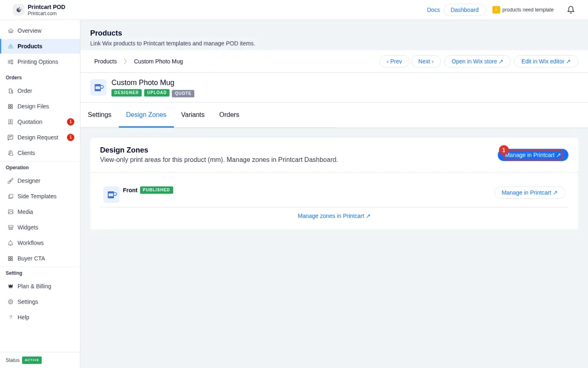The width and height of the screenshot is (588, 368).
Task: Click the Settings gear icon in sidebar
Action: (11, 302)
